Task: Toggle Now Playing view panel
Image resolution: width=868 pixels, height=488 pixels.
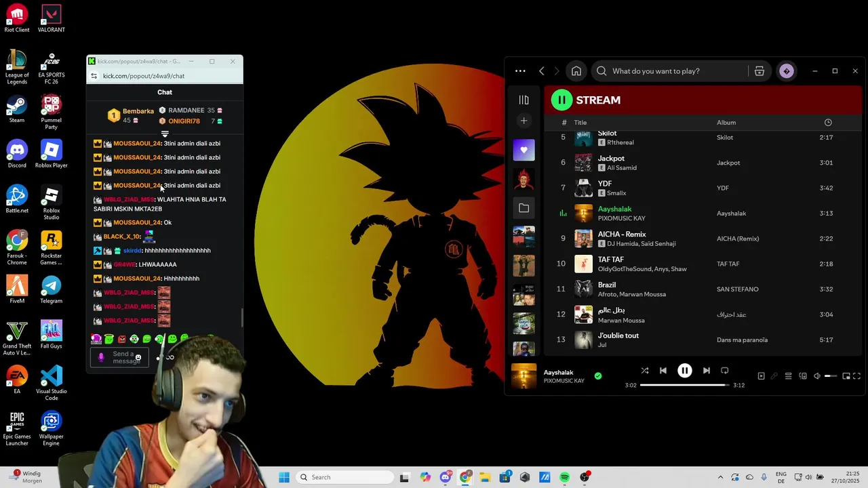Action: [x=761, y=376]
